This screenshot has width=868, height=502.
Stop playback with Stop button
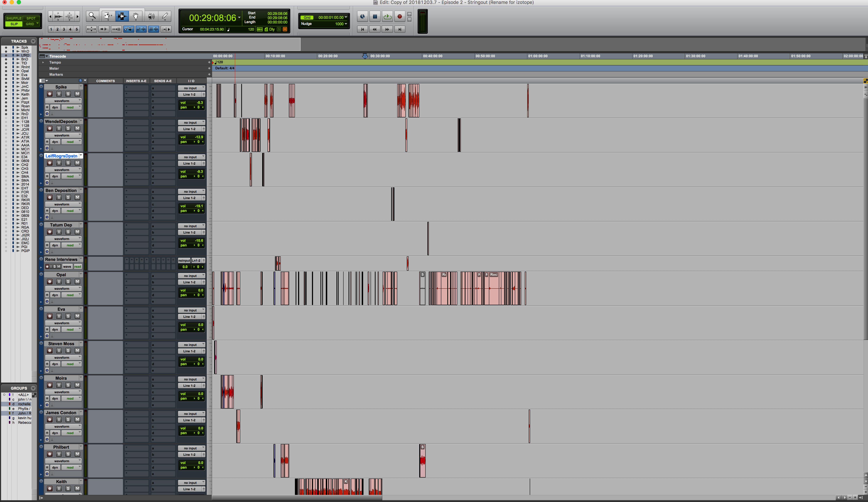(375, 16)
